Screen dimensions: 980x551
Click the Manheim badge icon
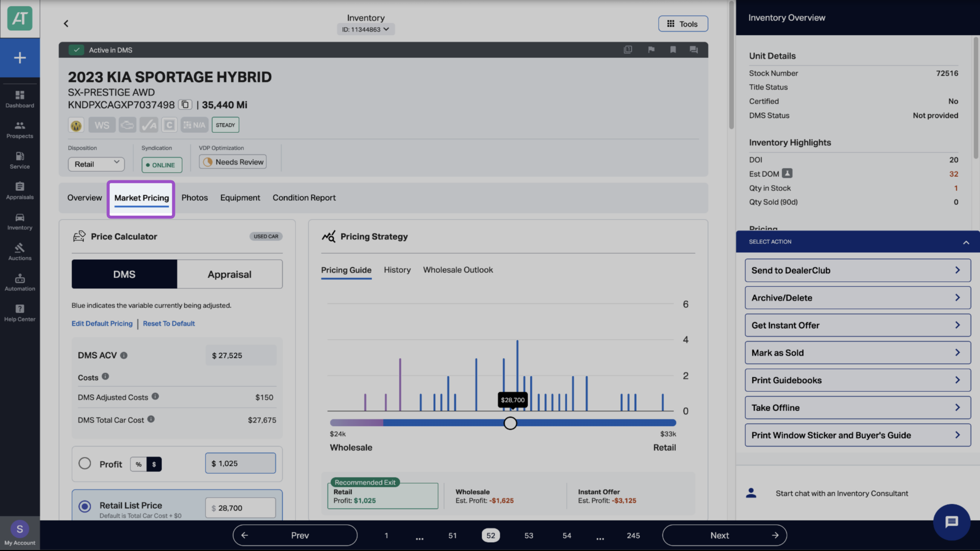click(76, 125)
